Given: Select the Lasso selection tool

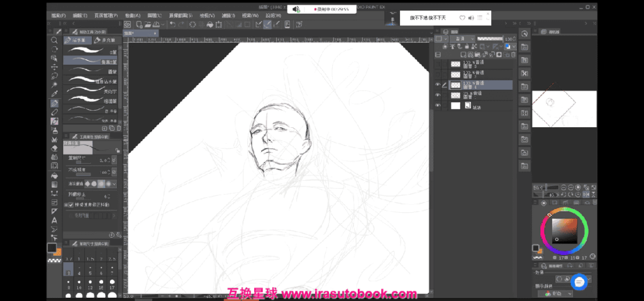Looking at the screenshot, I should (x=54, y=76).
